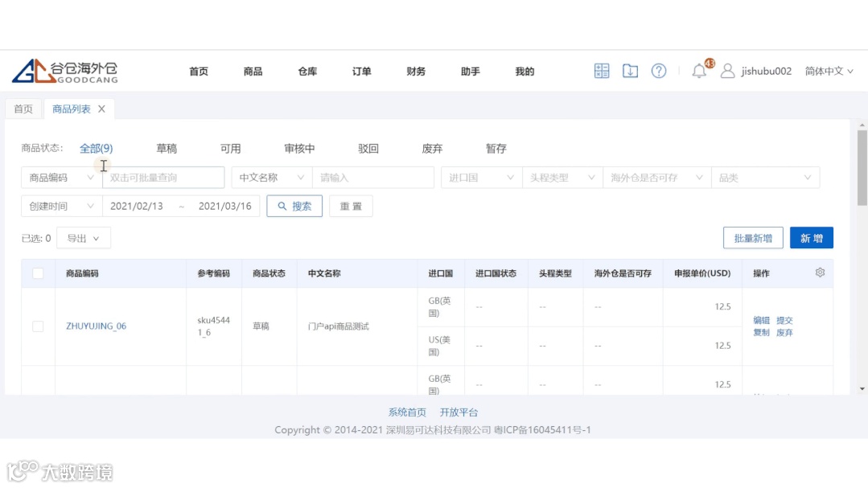Click the GoodCang logo

65,71
